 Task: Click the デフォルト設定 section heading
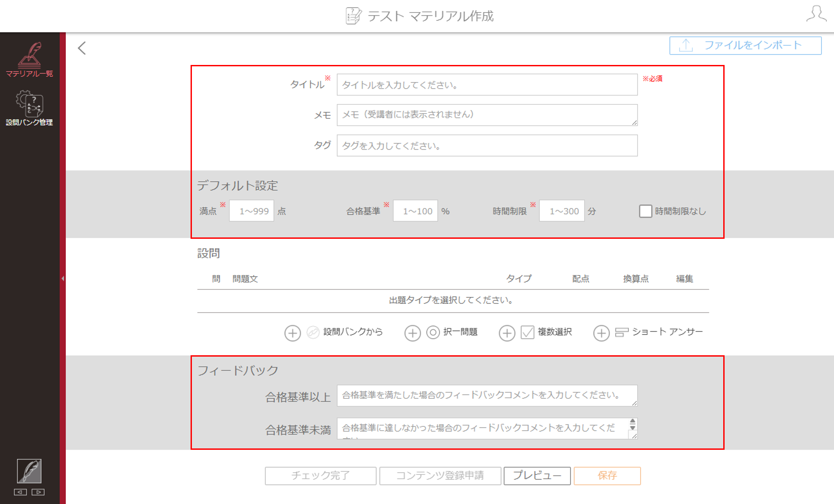238,185
